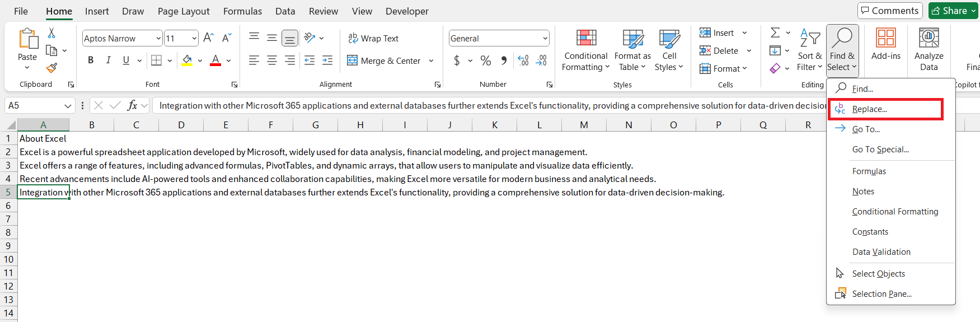Viewport: 980px width, 322px height.
Task: Click Format in the Cells group
Action: click(723, 68)
